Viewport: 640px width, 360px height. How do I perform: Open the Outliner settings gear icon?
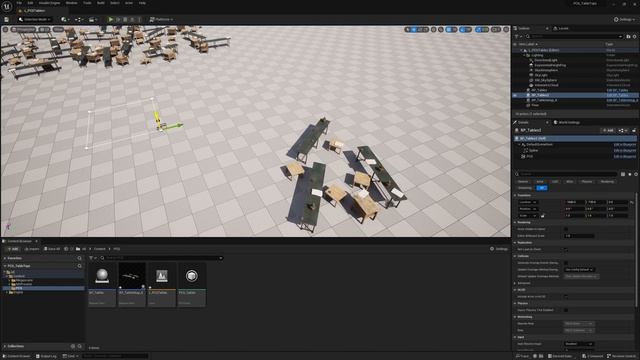tap(635, 36)
